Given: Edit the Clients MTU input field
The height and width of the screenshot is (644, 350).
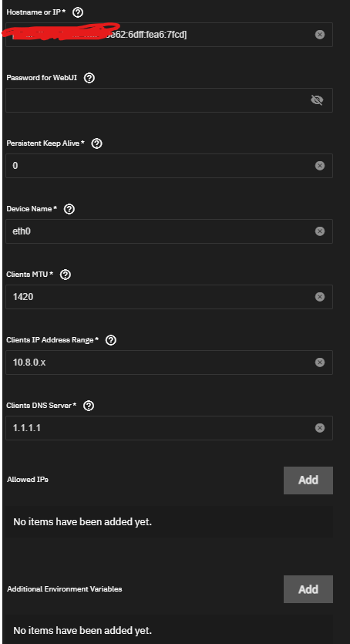Looking at the screenshot, I should coord(169,297).
